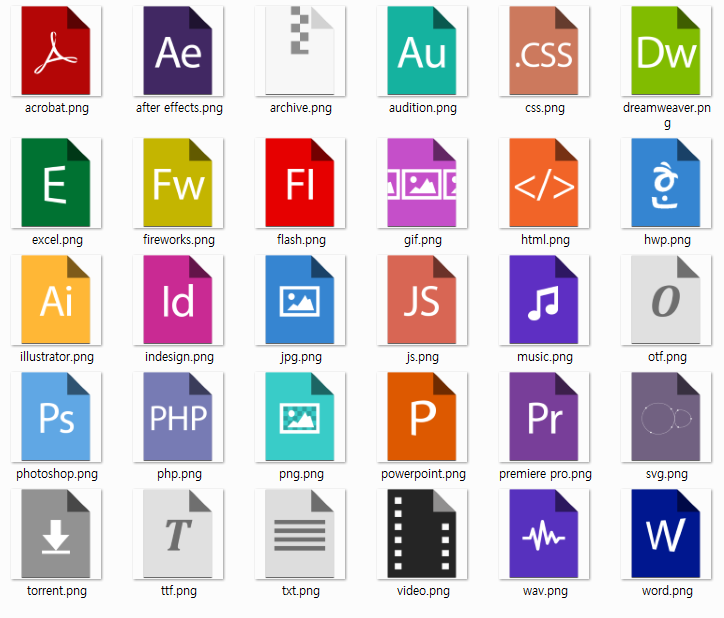Select the 'excel.png' file name
Screen dimensions: 724x618
coord(57,240)
